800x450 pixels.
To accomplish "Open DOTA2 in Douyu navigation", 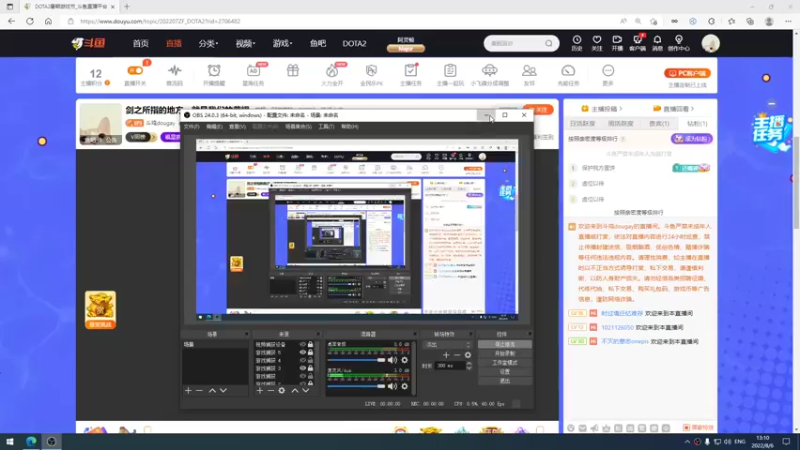I will [354, 43].
